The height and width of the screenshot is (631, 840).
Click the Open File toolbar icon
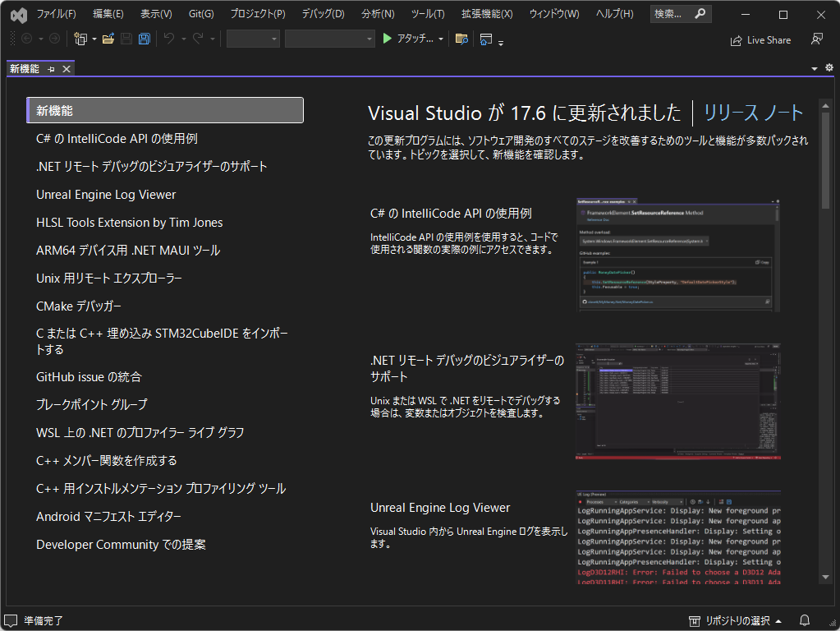click(108, 39)
